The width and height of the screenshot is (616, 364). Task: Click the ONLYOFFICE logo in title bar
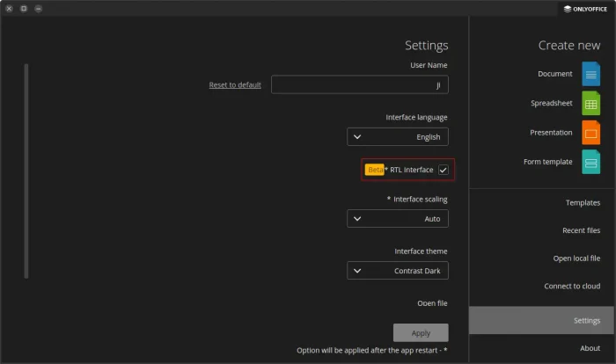coord(585,8)
